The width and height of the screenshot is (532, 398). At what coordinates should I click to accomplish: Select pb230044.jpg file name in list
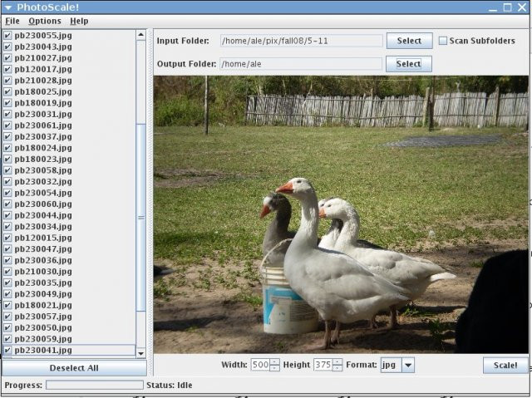click(x=43, y=215)
